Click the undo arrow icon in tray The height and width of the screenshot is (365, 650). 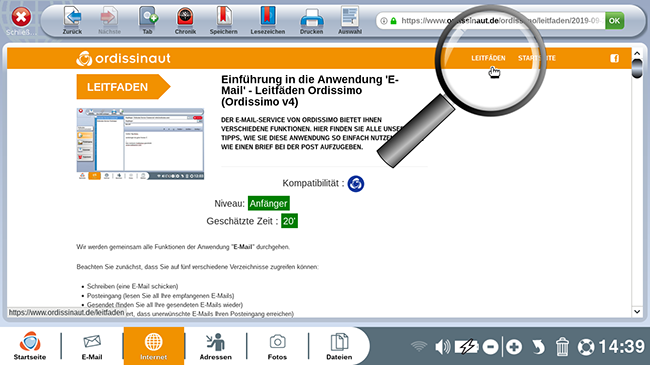(538, 347)
